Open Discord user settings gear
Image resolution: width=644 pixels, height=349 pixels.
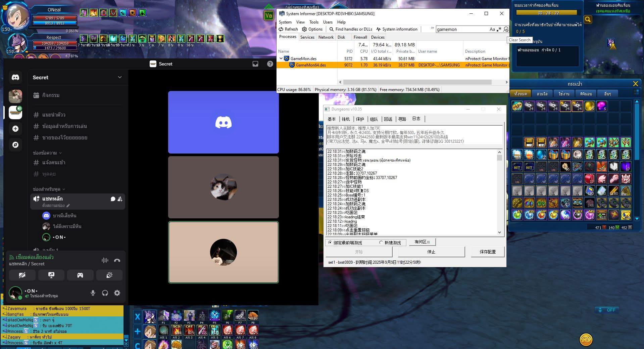[x=117, y=293]
